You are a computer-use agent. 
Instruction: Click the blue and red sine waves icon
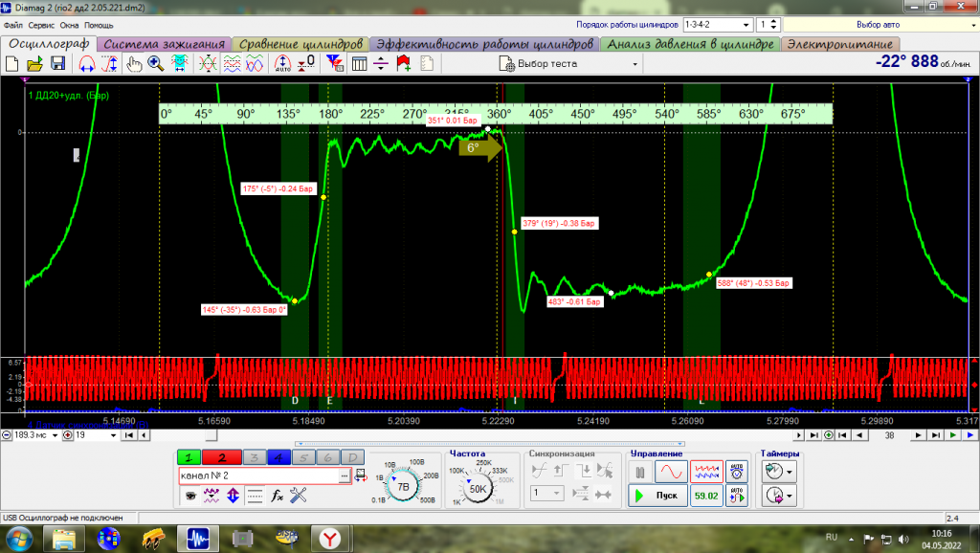(x=255, y=64)
